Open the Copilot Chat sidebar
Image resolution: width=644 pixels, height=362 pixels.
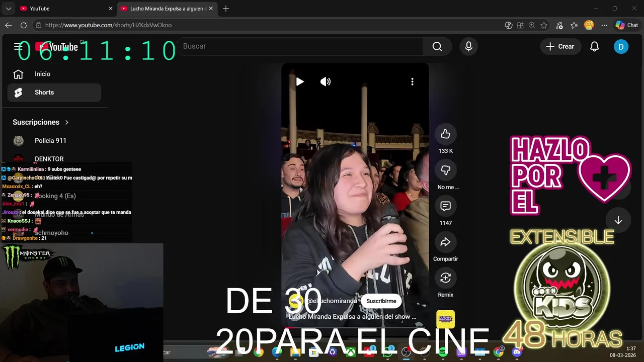click(627, 25)
